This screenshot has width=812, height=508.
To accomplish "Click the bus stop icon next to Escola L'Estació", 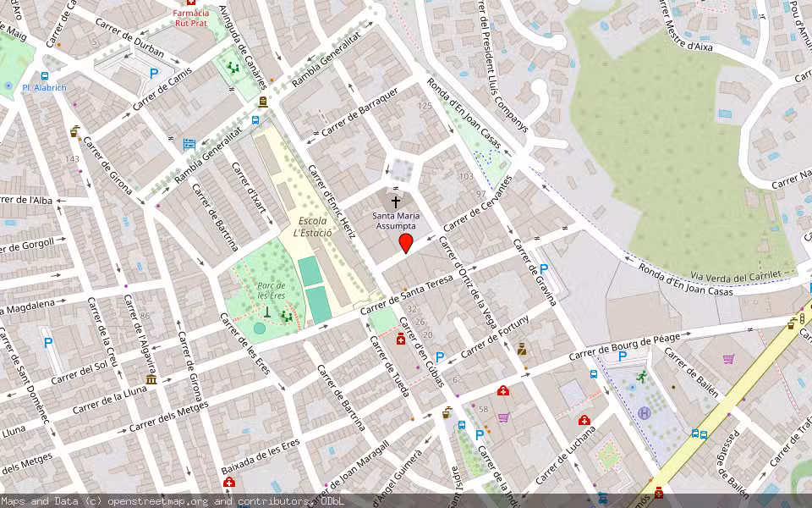I will [x=255, y=120].
